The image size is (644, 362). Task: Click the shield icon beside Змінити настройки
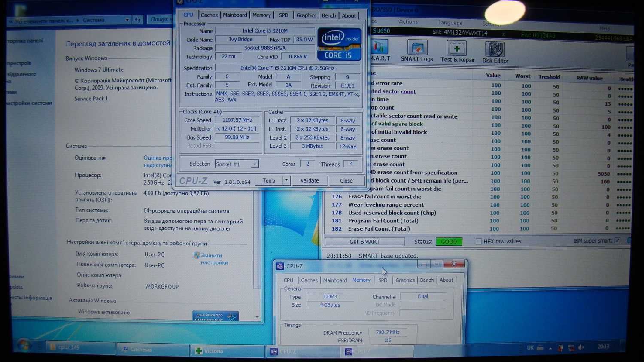click(197, 256)
